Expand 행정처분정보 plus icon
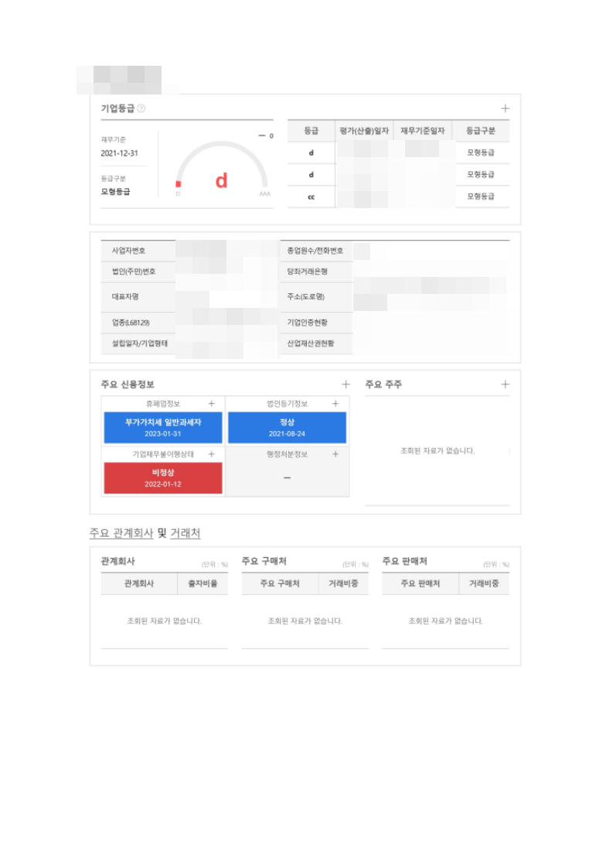Image resolution: width=613 pixels, height=868 pixels. coord(335,454)
